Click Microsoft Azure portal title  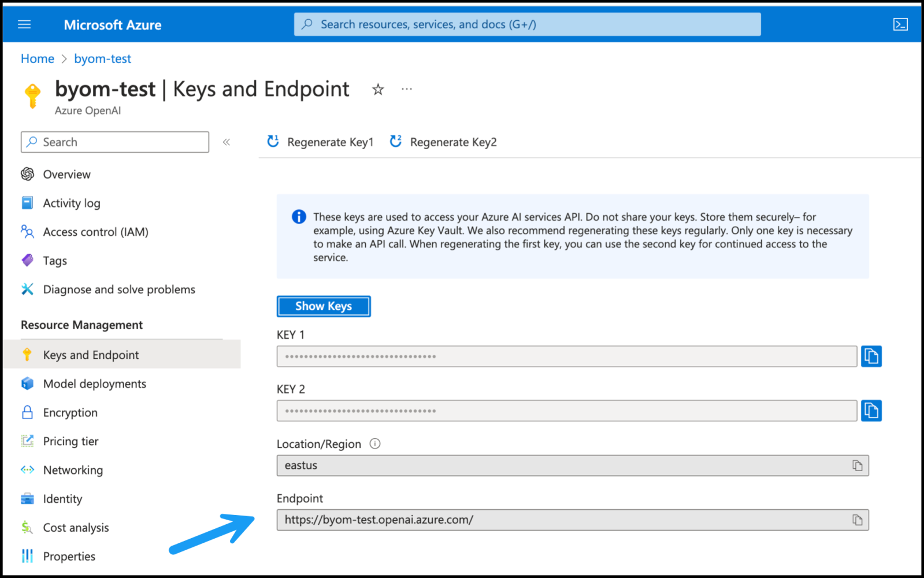pos(113,25)
